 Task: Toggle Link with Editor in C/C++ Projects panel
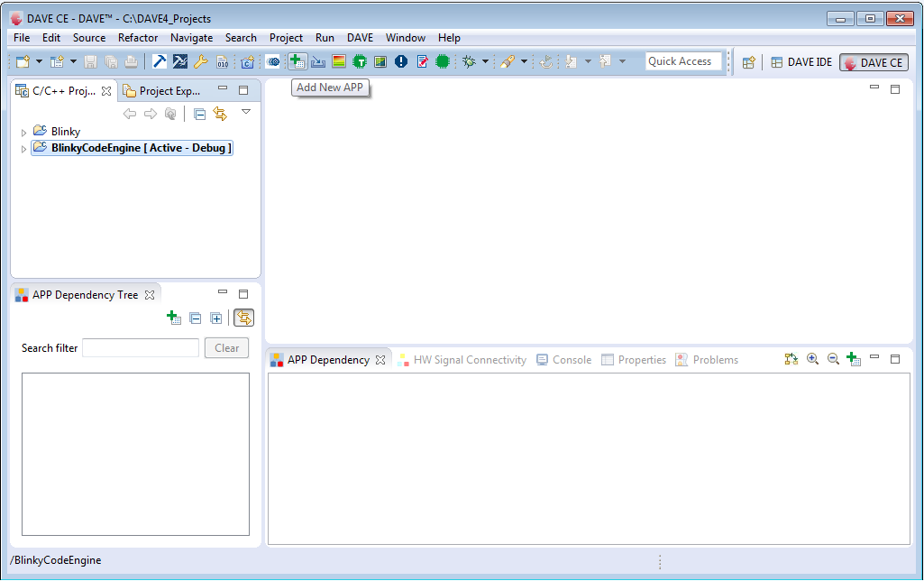pos(220,114)
